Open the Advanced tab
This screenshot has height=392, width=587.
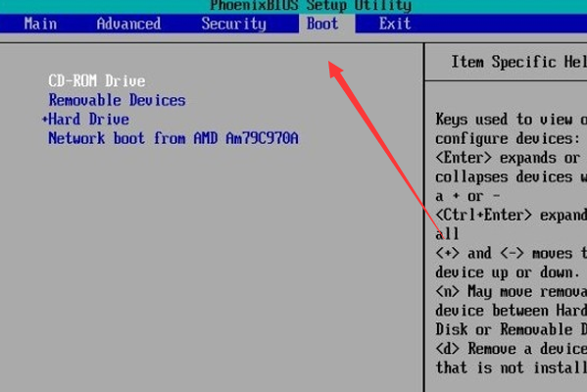[x=128, y=24]
